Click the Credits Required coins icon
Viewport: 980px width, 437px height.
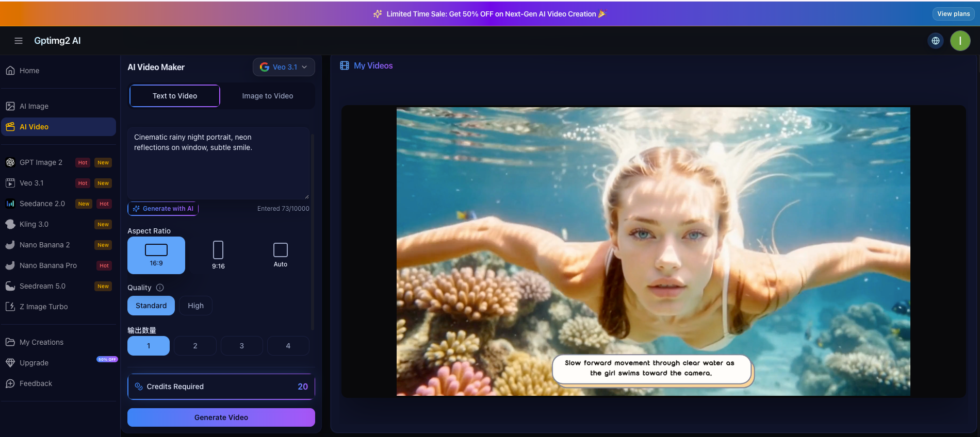(139, 386)
